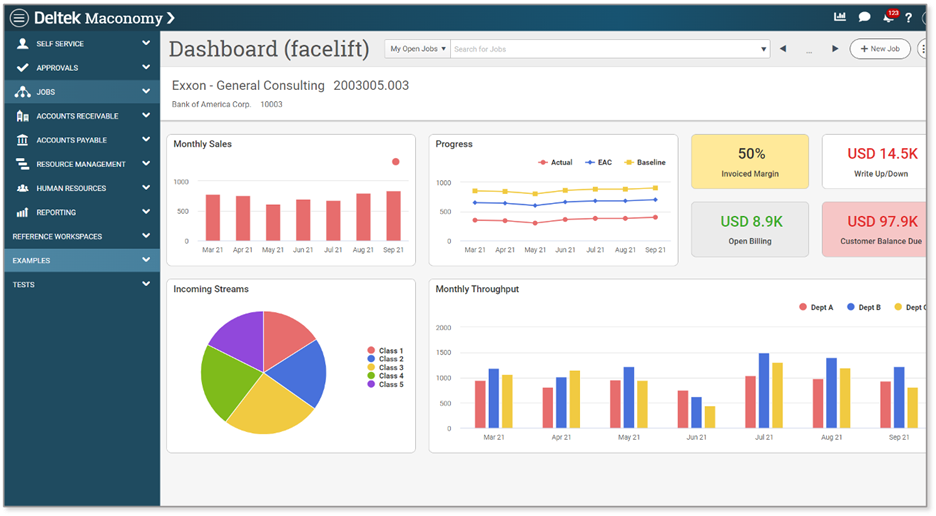
Task: Toggle Dept B in Monthly Throughput legend
Action: [864, 307]
